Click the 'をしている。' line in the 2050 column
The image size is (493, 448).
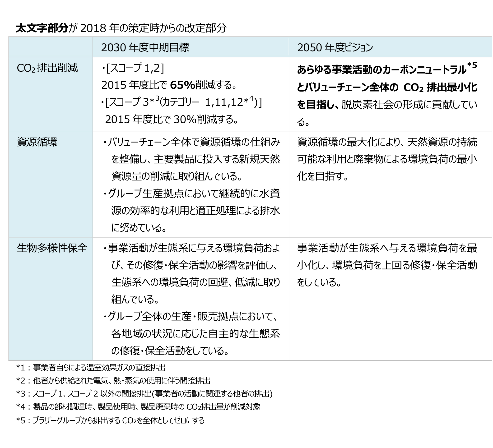coord(319,282)
